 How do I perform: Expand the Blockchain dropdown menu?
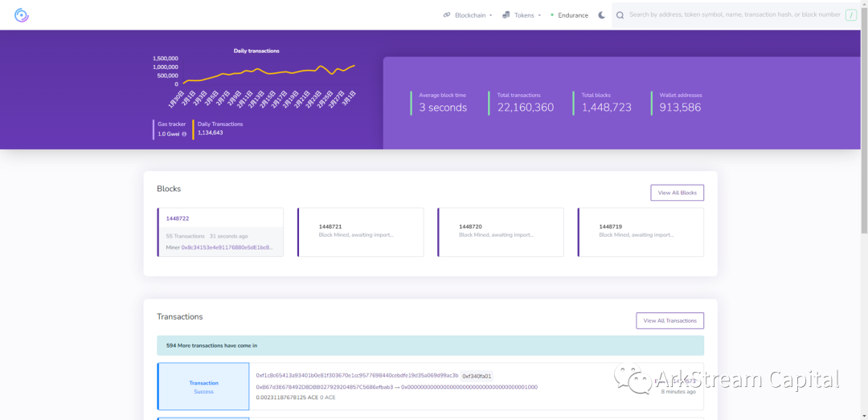(470, 15)
